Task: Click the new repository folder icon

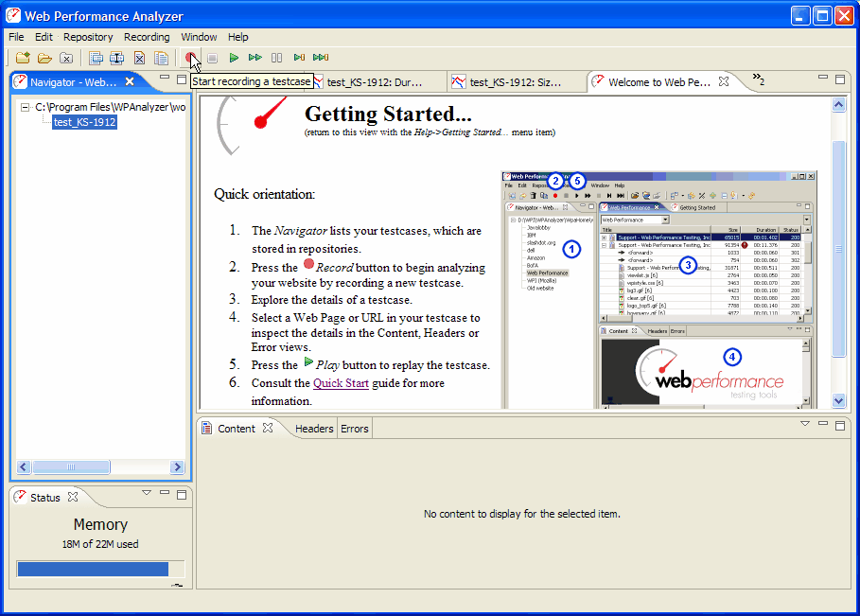Action: (24, 59)
